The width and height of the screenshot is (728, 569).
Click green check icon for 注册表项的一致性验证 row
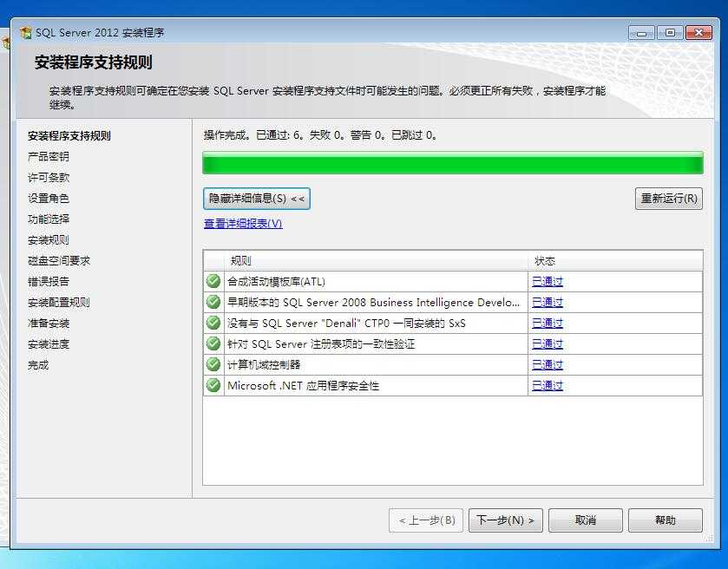(x=213, y=343)
